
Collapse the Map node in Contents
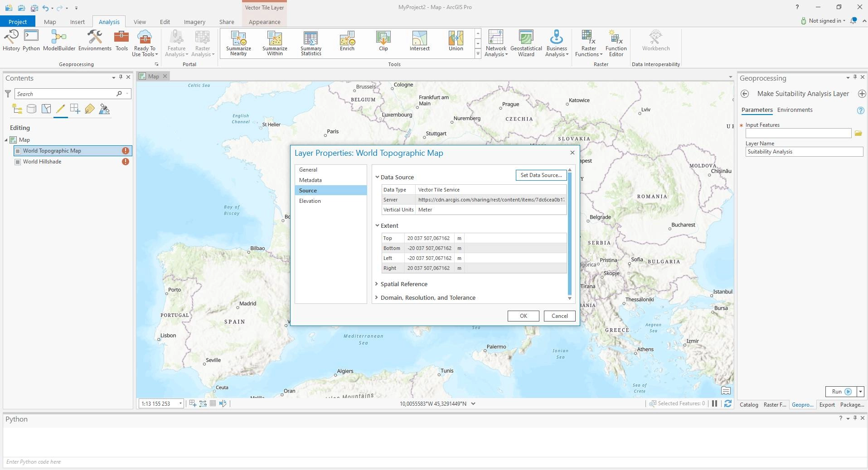tap(6, 140)
